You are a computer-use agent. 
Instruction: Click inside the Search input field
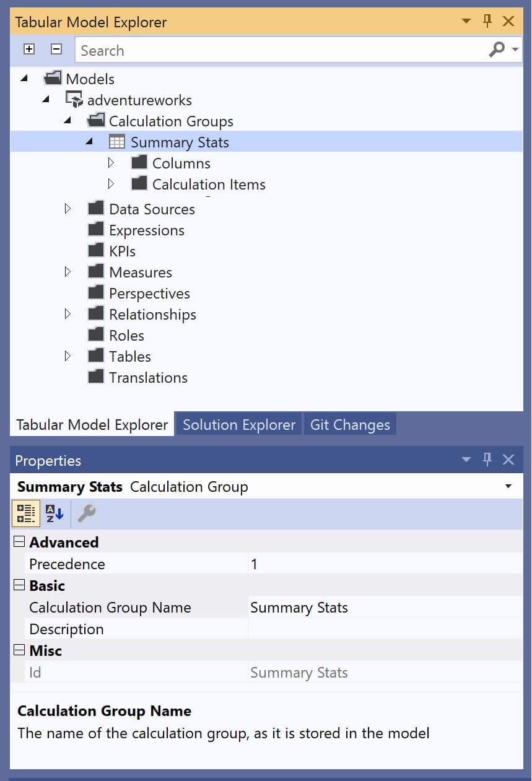(248, 50)
